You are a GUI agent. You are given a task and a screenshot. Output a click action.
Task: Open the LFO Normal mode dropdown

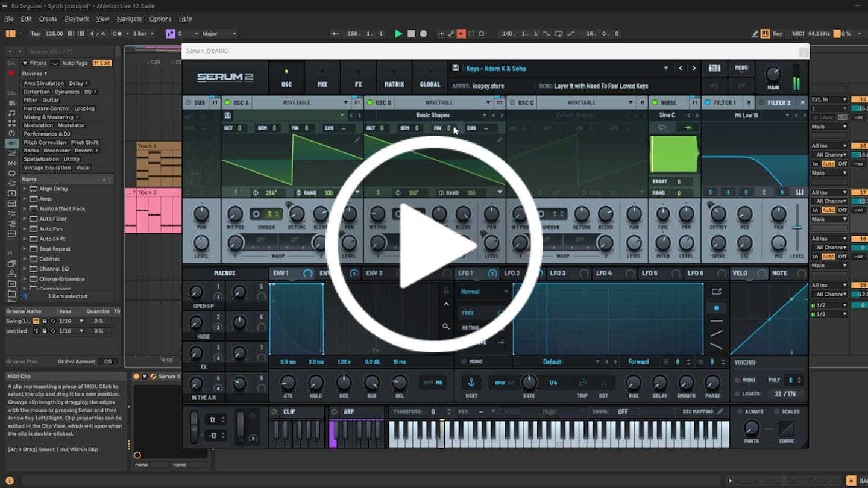click(x=484, y=292)
